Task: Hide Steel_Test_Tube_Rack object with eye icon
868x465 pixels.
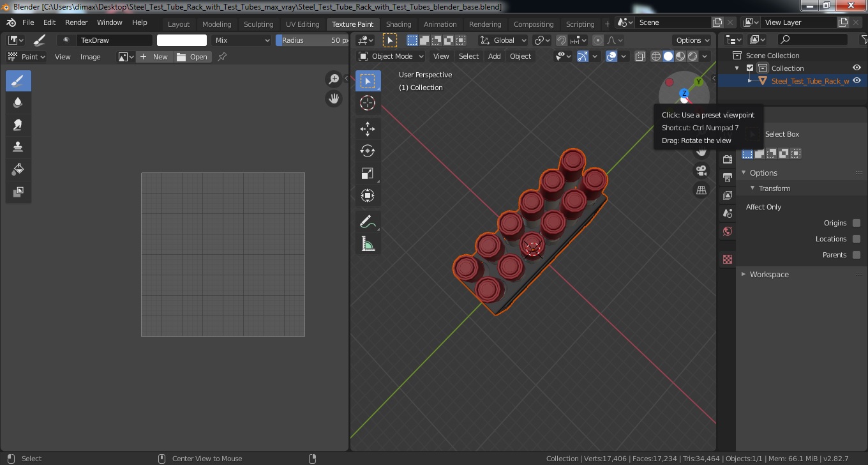Action: coord(857,80)
